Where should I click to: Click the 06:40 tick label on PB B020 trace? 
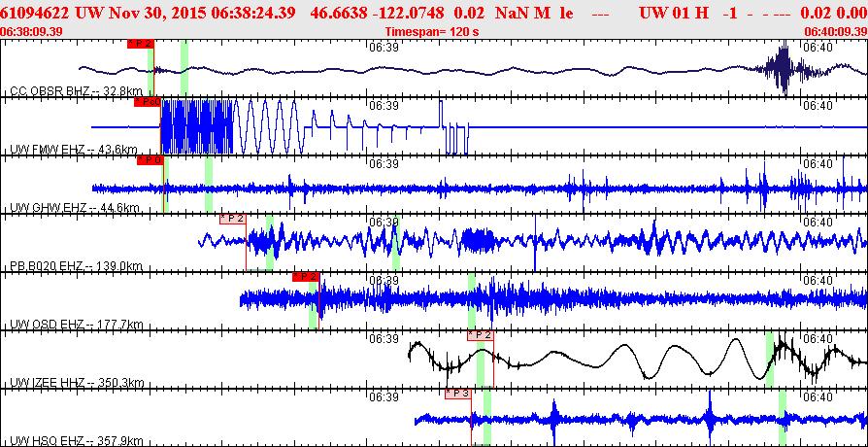pyautogui.click(x=818, y=223)
